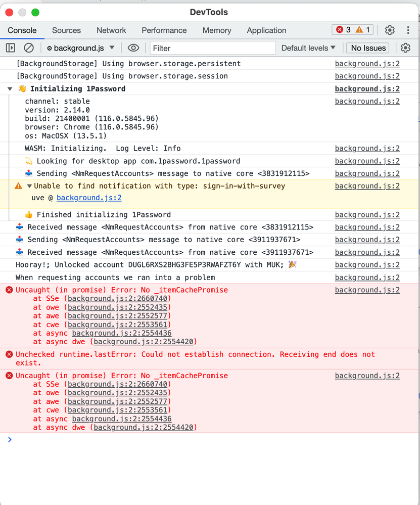
Task: Open the background.js context selector dropdown
Action: (x=80, y=48)
